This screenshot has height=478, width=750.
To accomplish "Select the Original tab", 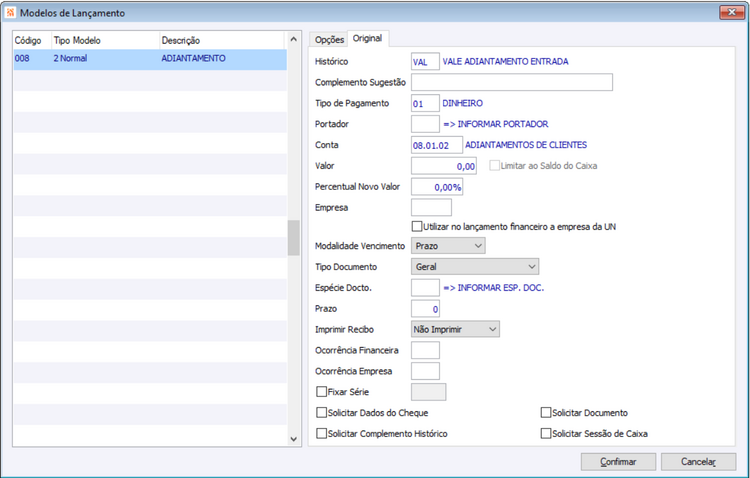I will click(367, 38).
